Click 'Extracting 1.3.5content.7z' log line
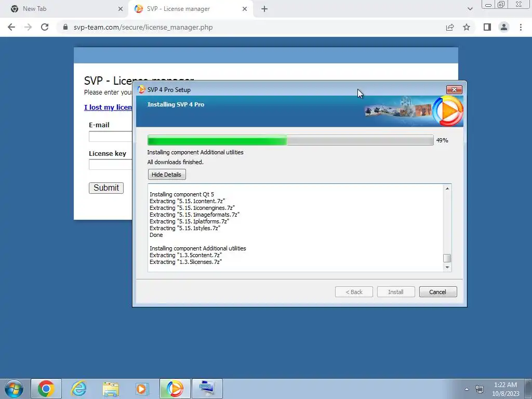Image resolution: width=532 pixels, height=399 pixels. coord(185,255)
